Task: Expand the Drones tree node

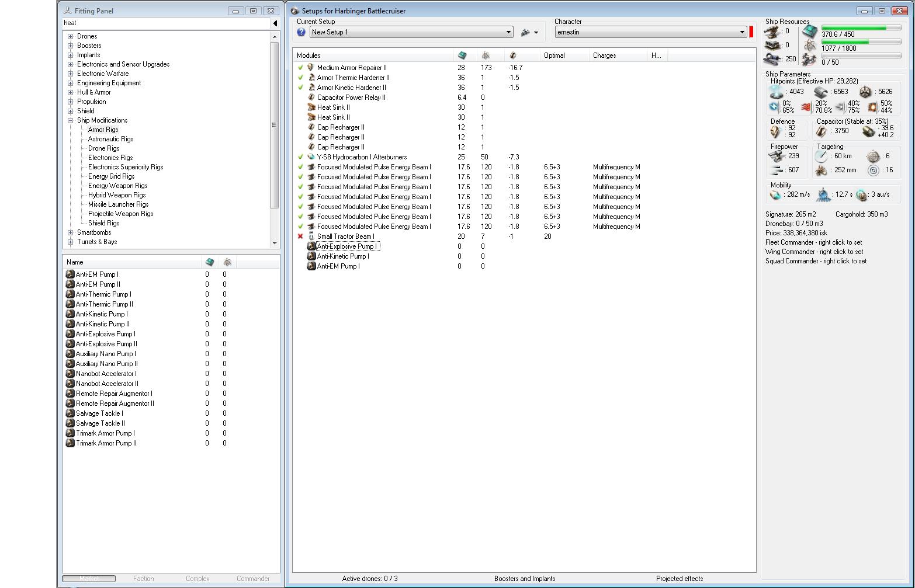Action: click(x=71, y=36)
